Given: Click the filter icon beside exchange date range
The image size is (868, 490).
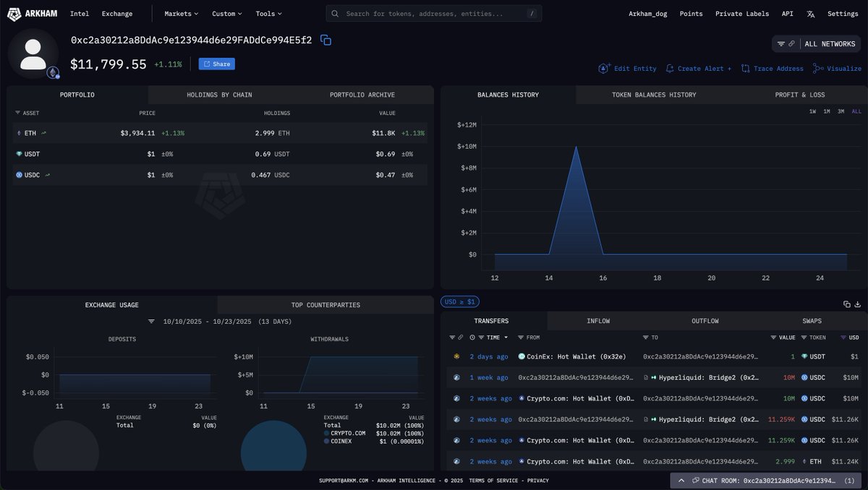Looking at the screenshot, I should click(152, 321).
